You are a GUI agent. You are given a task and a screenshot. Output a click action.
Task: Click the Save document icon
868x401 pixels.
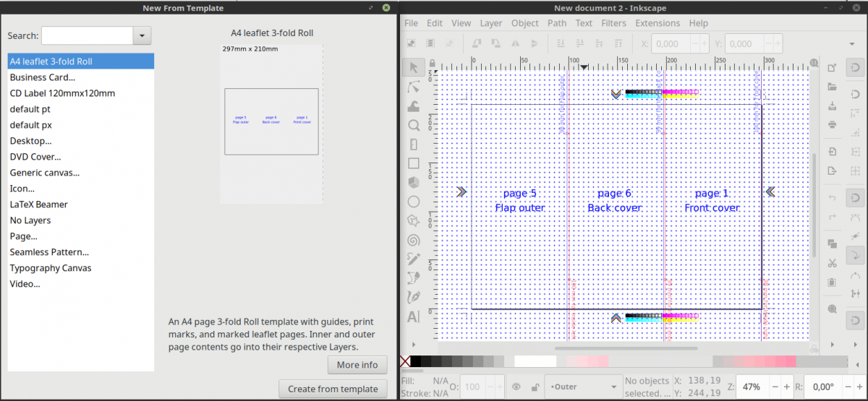[x=832, y=105]
